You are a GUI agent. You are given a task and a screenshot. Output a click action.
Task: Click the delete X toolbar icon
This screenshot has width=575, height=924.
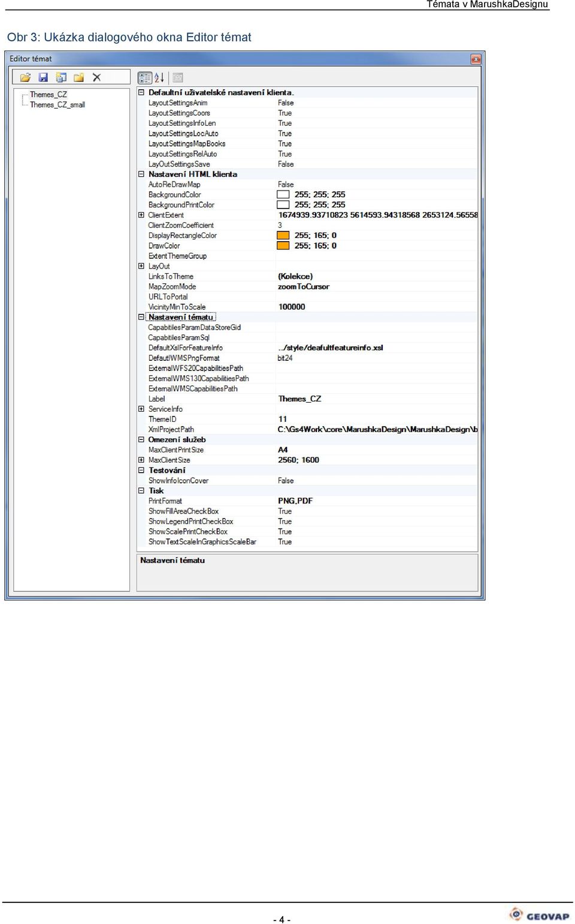click(96, 77)
